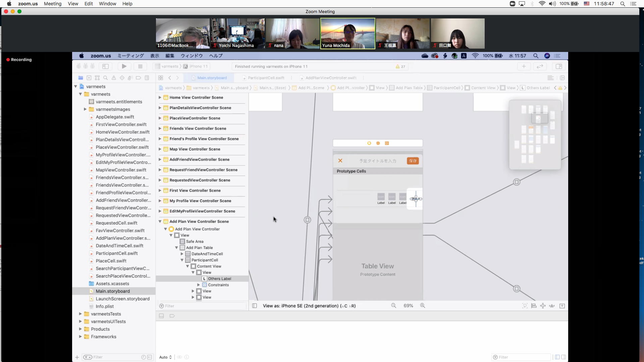
Task: Click the canvas zoom out icon
Action: [x=393, y=306]
